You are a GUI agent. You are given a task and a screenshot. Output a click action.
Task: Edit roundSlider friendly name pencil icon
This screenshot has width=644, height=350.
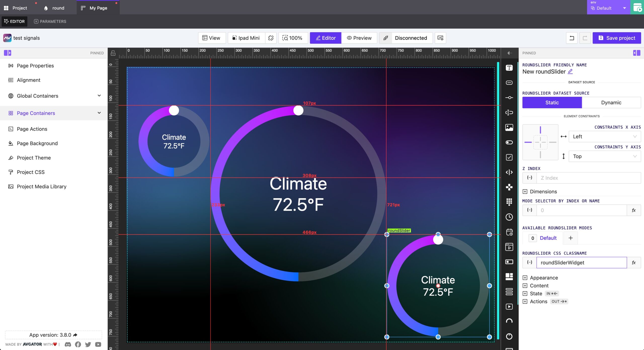(x=570, y=72)
